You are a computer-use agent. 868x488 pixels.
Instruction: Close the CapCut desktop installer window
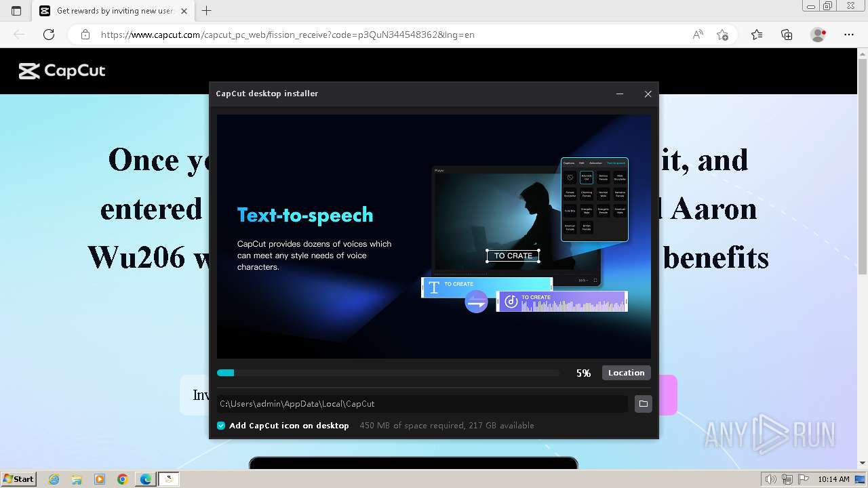point(648,94)
